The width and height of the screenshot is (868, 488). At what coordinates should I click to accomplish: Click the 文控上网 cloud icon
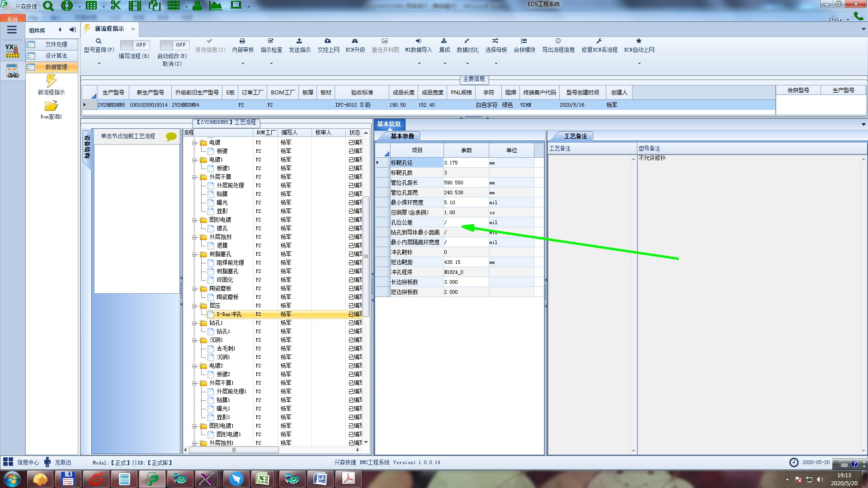pos(328,41)
